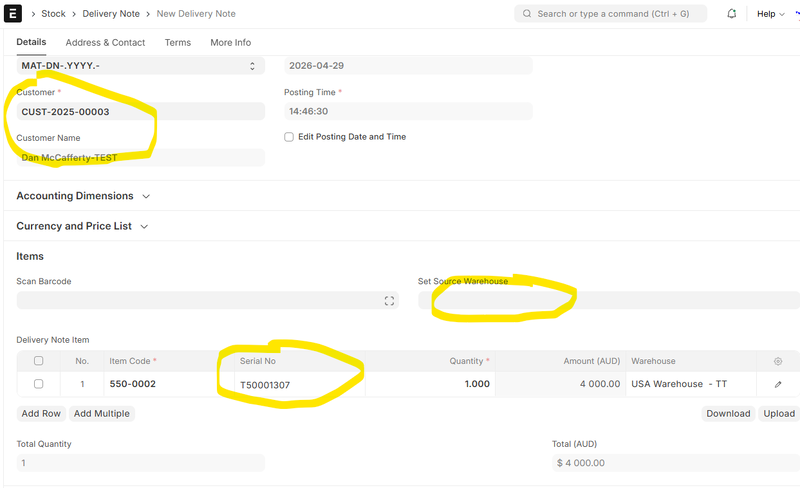The height and width of the screenshot is (488, 800).
Task: Tick Edit Posting Date and Time
Action: click(x=289, y=137)
